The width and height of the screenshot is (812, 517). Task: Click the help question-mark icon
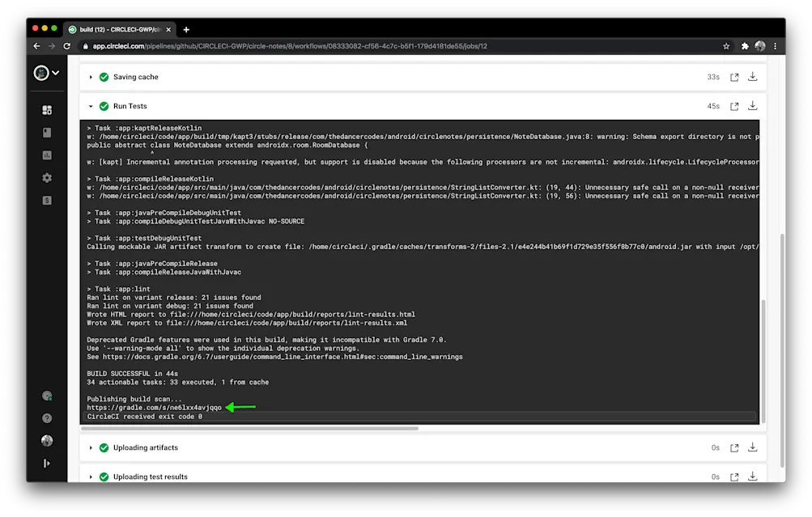point(46,418)
